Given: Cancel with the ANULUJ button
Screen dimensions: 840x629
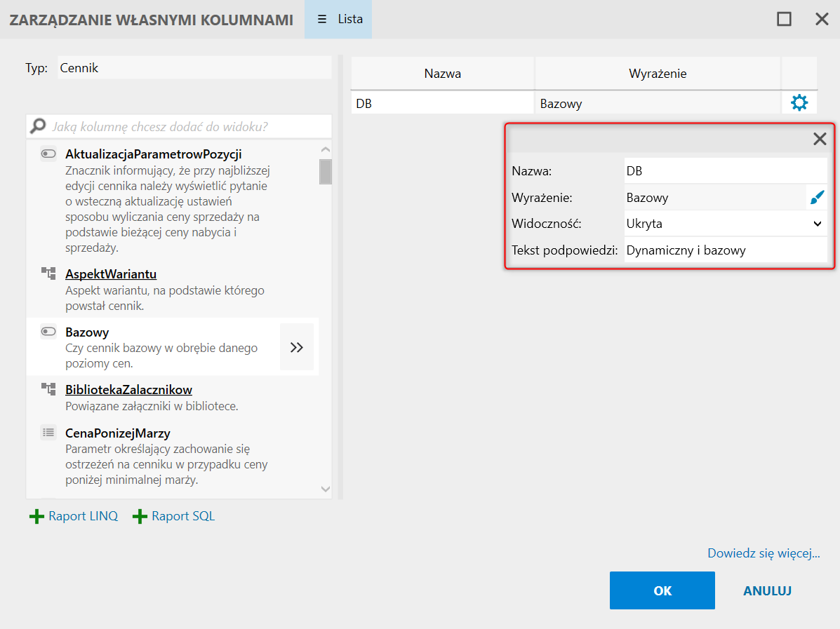Looking at the screenshot, I should [767, 590].
